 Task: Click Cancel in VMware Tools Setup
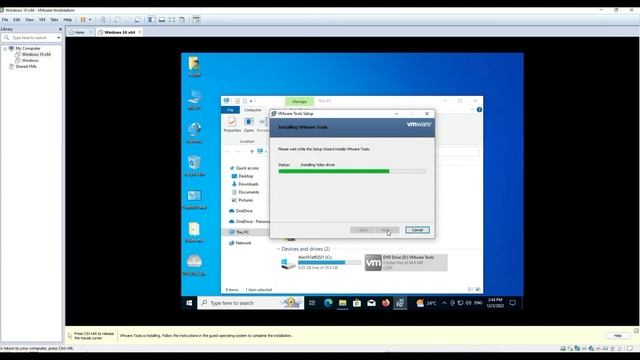coord(417,230)
